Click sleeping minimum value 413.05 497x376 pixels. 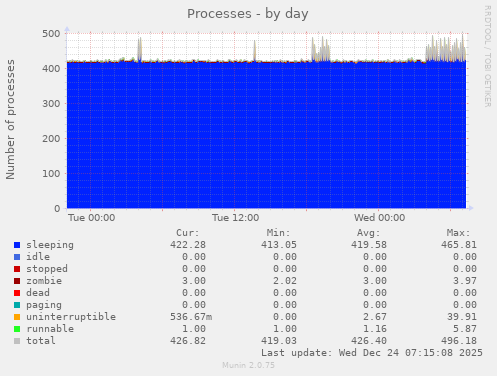tap(279, 245)
